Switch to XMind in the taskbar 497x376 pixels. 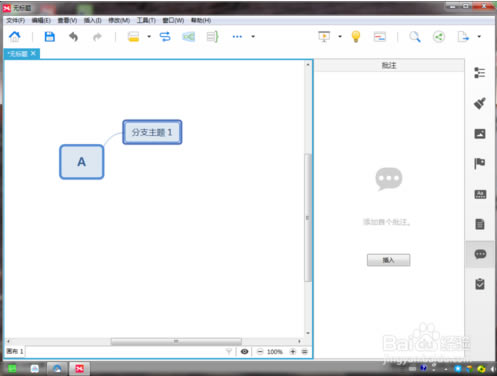pos(79,368)
